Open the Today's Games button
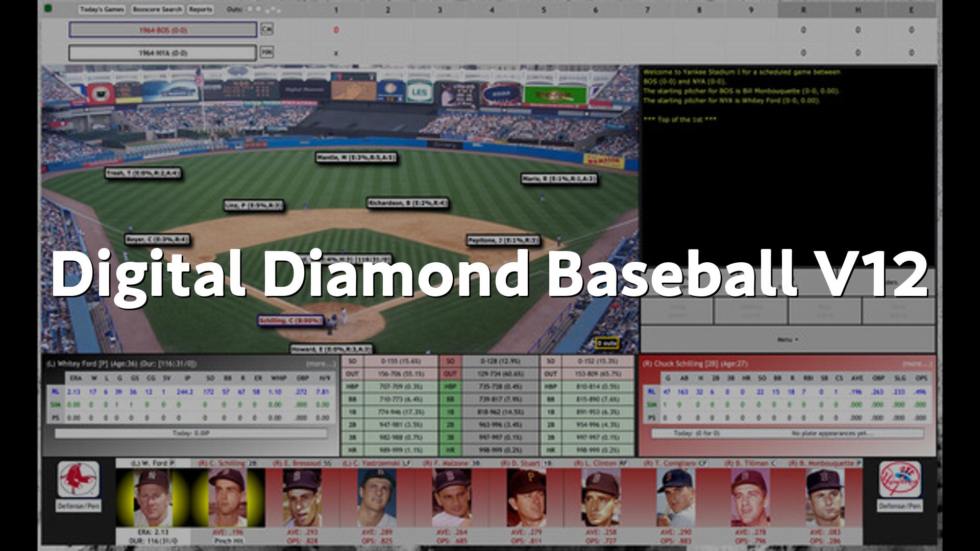 coord(102,9)
